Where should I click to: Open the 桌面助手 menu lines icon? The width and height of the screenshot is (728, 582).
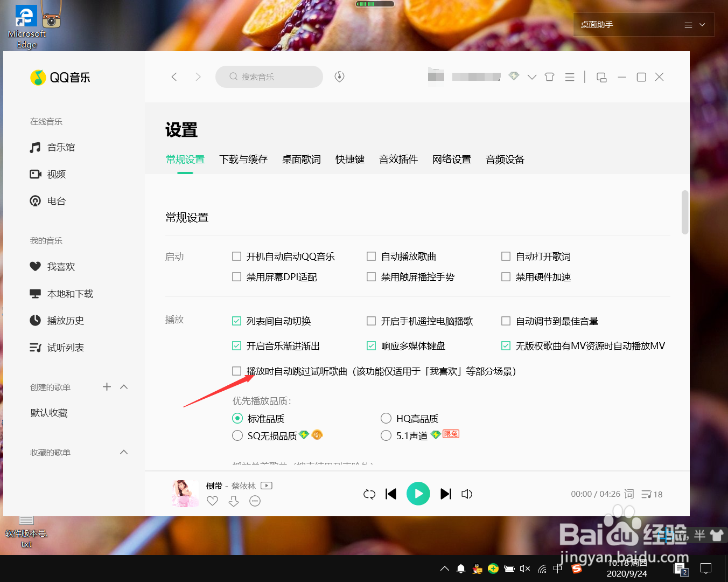point(688,25)
